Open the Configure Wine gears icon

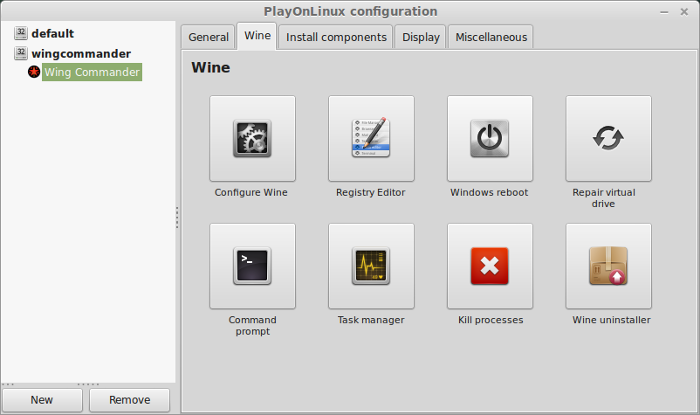pyautogui.click(x=252, y=138)
